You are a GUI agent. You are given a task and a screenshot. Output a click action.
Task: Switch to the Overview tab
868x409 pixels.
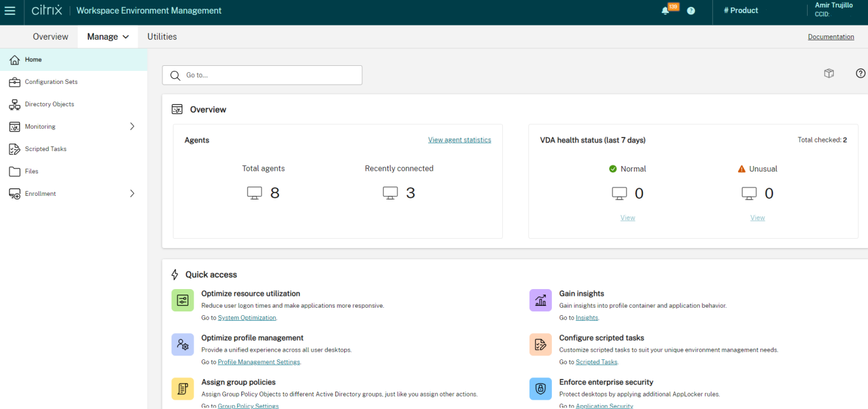coord(50,37)
